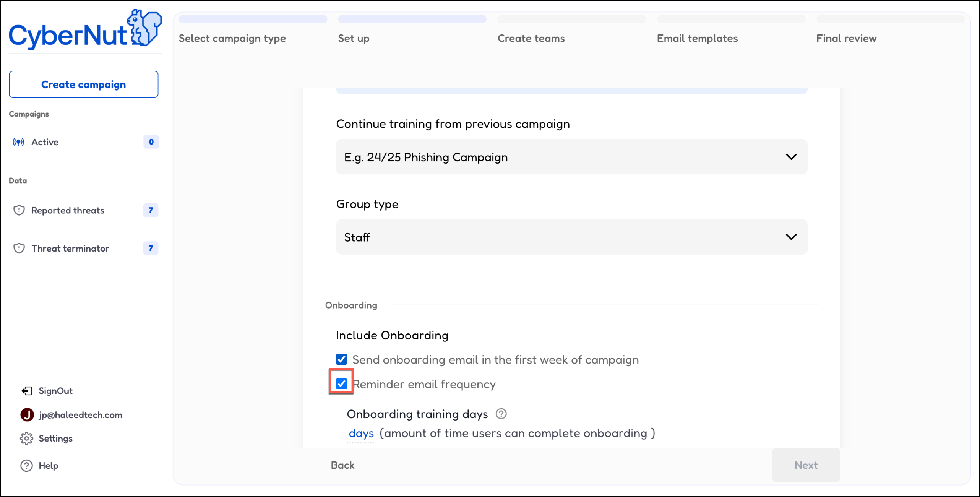Click the Create campaign button
This screenshot has height=497, width=980.
click(83, 84)
